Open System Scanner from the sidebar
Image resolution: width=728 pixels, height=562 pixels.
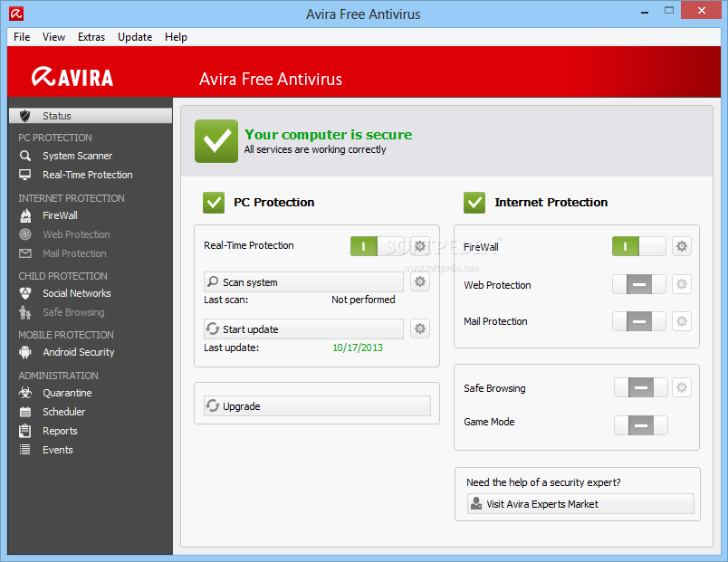click(x=77, y=156)
